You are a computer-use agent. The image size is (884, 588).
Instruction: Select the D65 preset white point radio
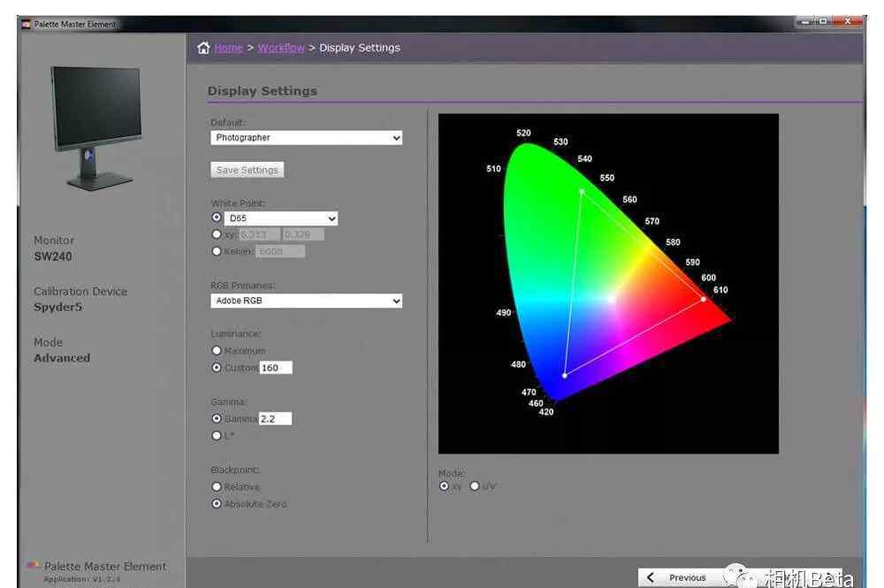pos(217,217)
